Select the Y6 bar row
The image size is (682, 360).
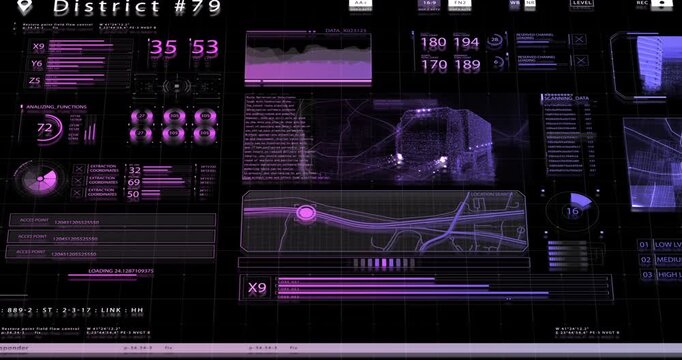click(x=80, y=64)
